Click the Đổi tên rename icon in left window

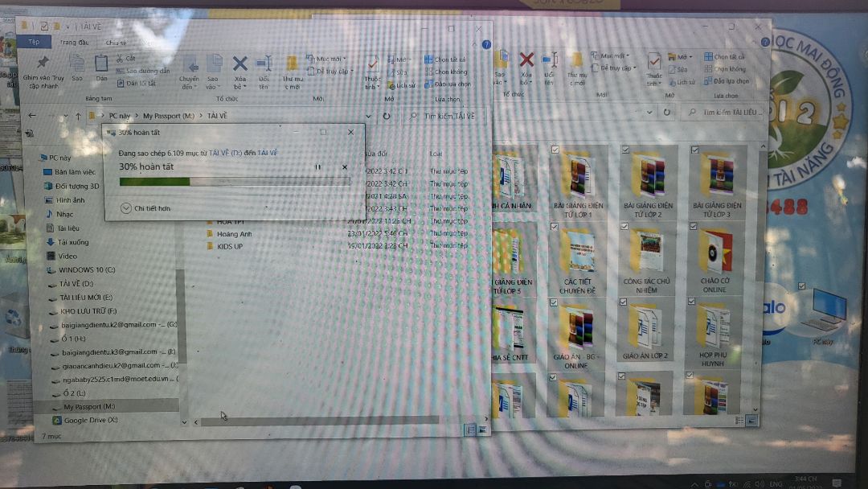[264, 64]
